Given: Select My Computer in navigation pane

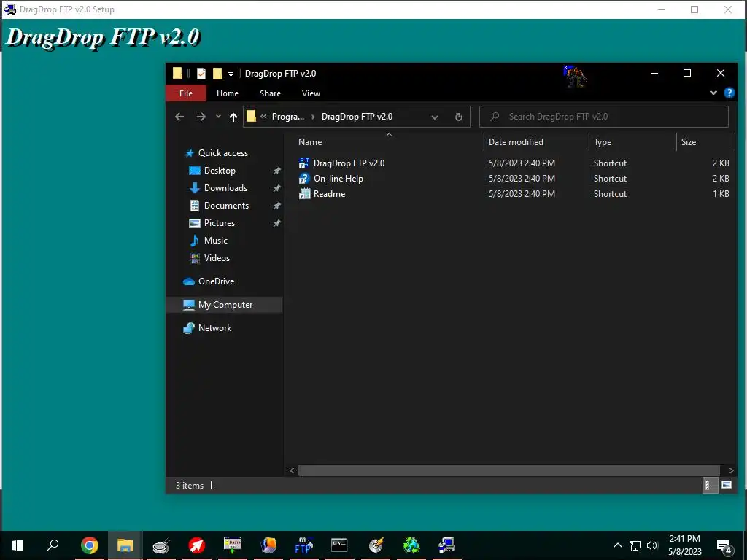Looking at the screenshot, I should click(225, 305).
